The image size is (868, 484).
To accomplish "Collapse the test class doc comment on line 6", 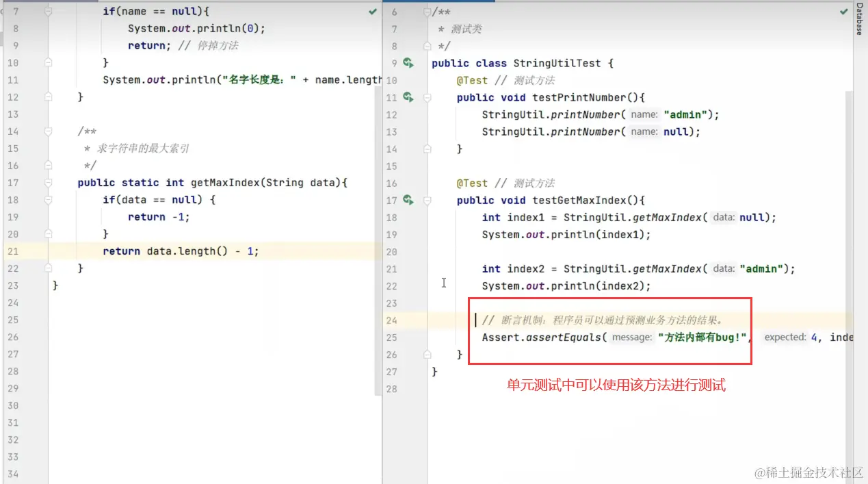I will [428, 12].
